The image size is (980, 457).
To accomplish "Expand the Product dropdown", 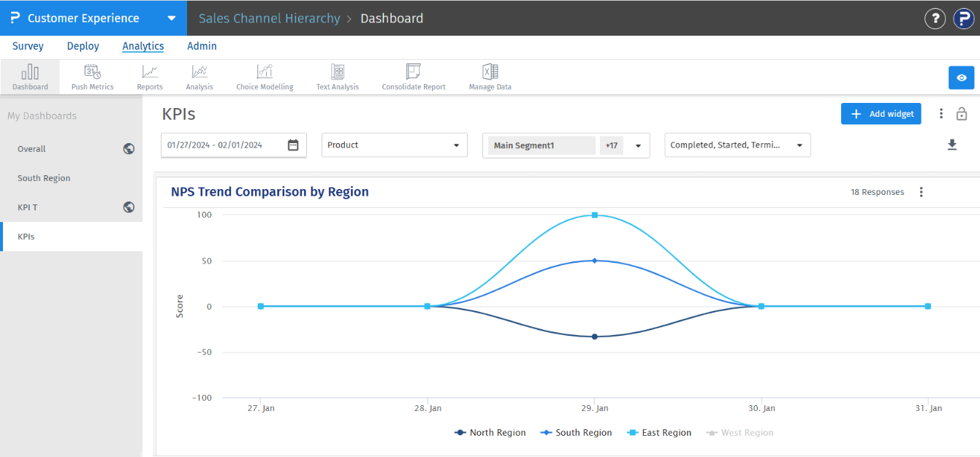I will point(395,145).
